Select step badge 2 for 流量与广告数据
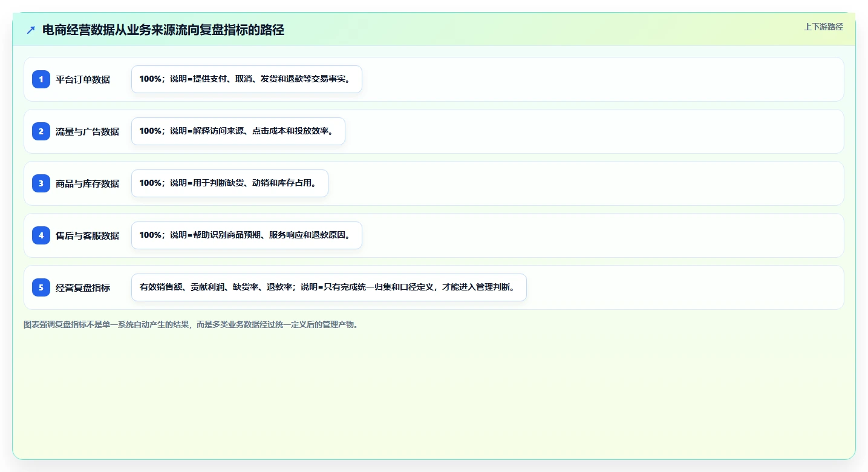The width and height of the screenshot is (868, 472). 41,131
